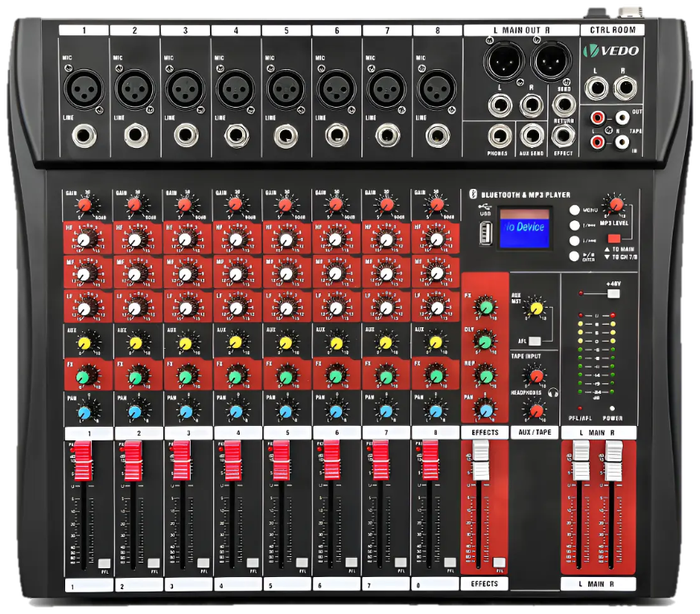Click the "AUX / TAPE" label strip

click(534, 432)
